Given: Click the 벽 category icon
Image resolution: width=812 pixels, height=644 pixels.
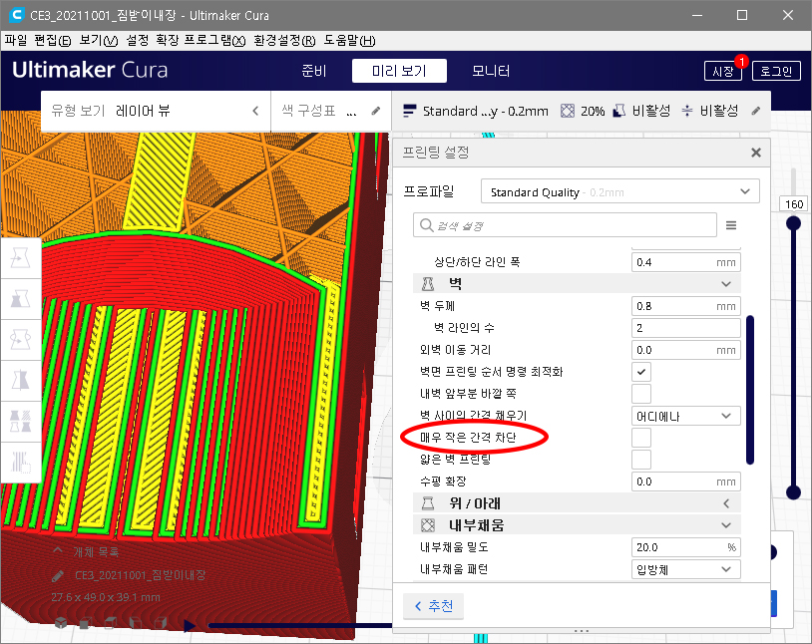Looking at the screenshot, I should tap(428, 284).
